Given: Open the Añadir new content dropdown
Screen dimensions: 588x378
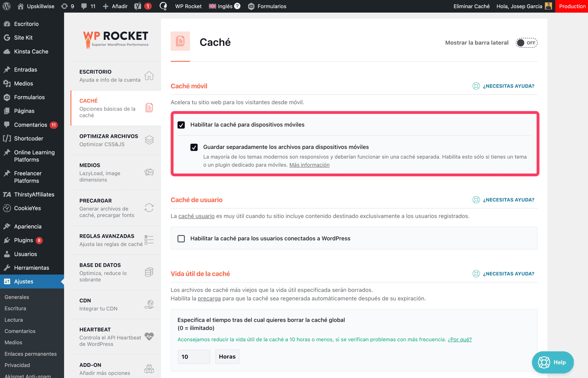Looking at the screenshot, I should coord(115,6).
